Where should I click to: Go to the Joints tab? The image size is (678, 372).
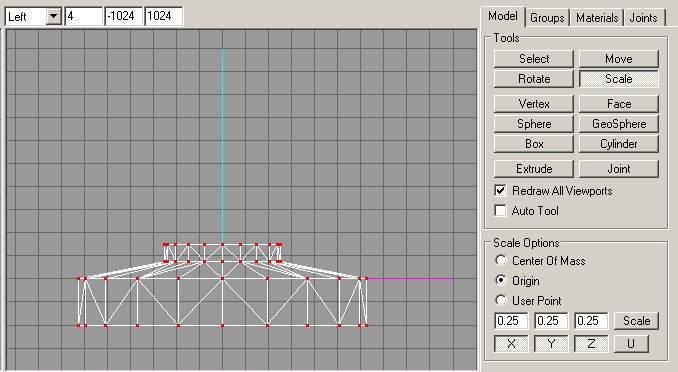(x=643, y=18)
